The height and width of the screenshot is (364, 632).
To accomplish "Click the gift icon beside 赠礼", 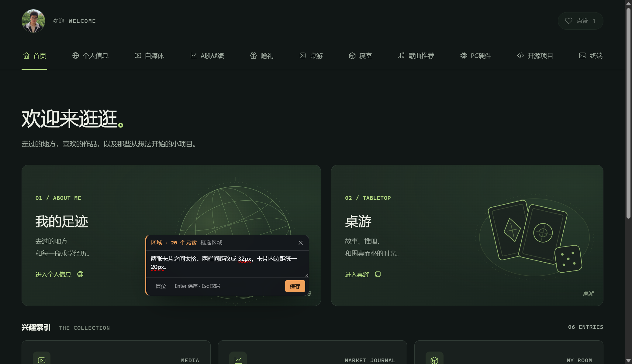I will coord(253,56).
